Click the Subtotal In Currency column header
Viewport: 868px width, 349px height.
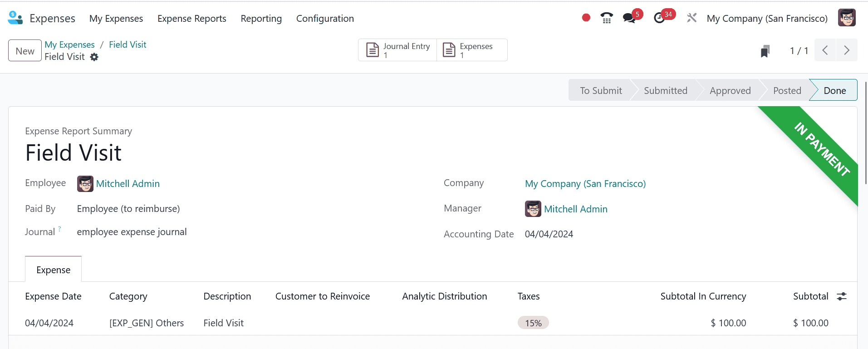[703, 296]
